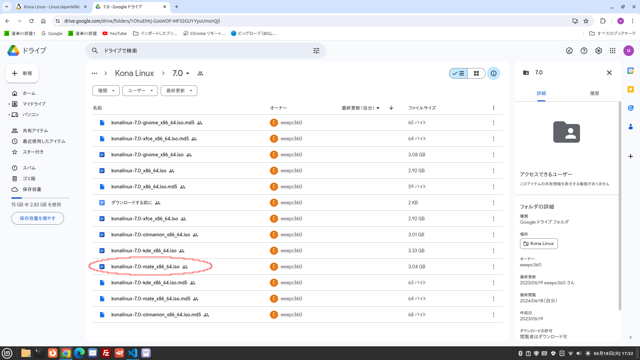This screenshot has width=640, height=360.
Task: Open Microsoft Edge from taskbar
Action: pos(79,353)
